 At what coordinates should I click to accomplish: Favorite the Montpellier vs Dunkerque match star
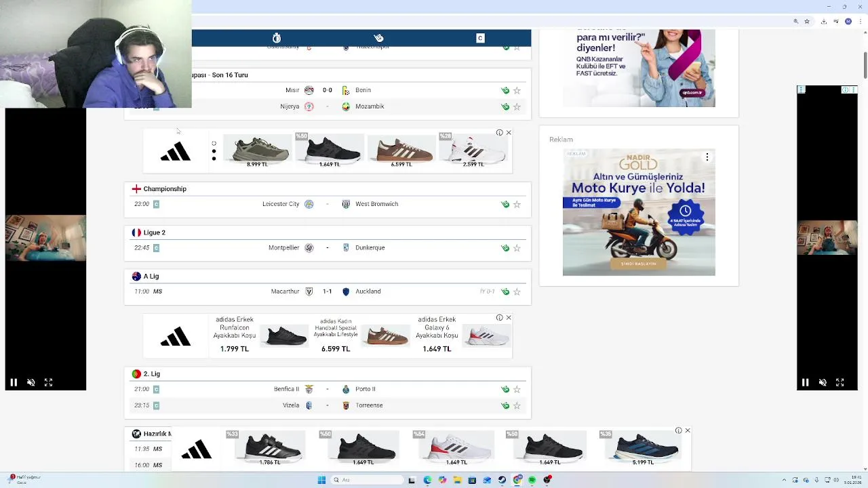point(517,248)
